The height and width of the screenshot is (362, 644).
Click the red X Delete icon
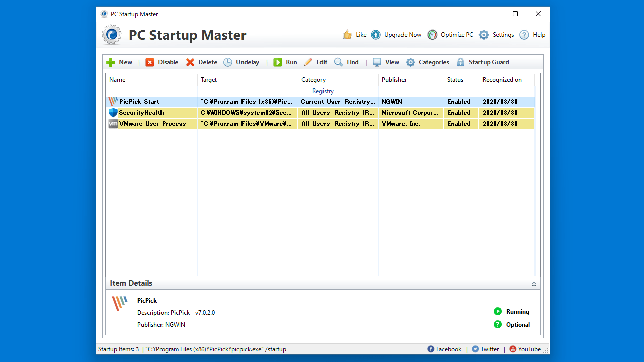point(190,62)
